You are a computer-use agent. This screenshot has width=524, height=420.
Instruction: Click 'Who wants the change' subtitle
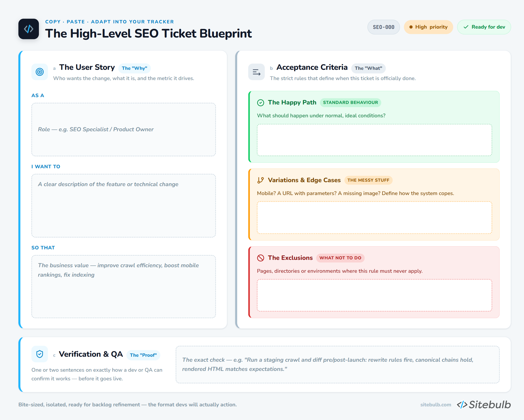pos(124,78)
